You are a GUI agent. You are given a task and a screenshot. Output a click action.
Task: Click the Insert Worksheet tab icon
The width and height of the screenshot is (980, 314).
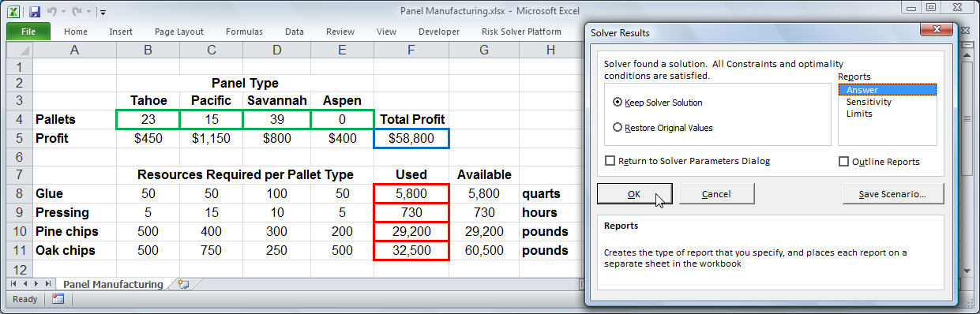[x=183, y=283]
